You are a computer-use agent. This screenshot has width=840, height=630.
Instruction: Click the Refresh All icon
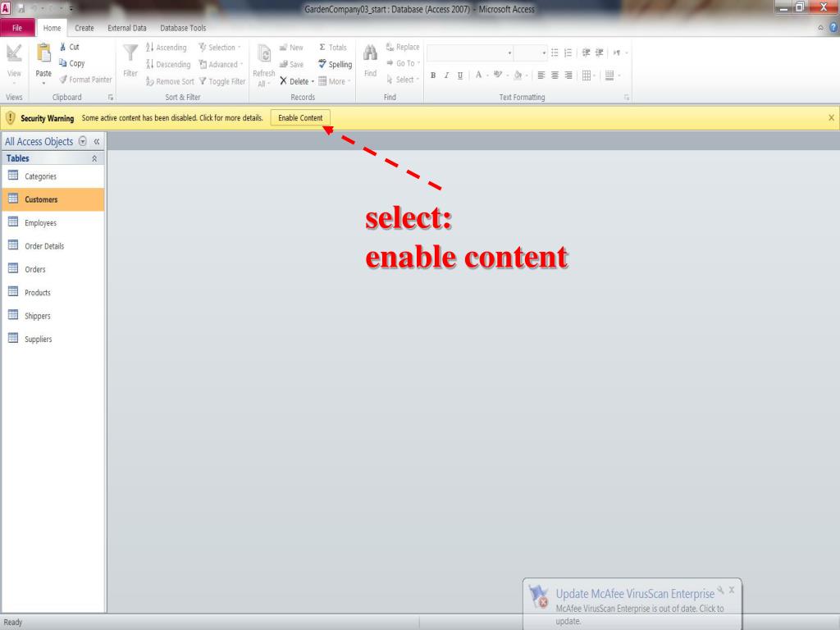(264, 53)
